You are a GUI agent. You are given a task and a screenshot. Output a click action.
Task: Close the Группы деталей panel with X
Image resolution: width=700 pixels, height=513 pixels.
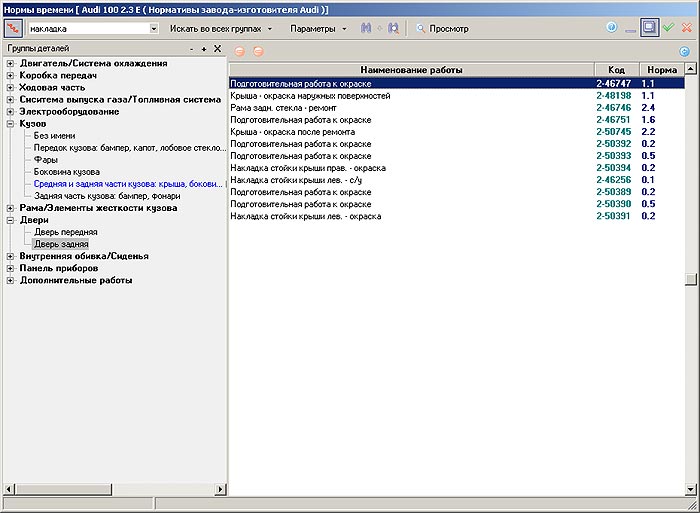coord(217,48)
